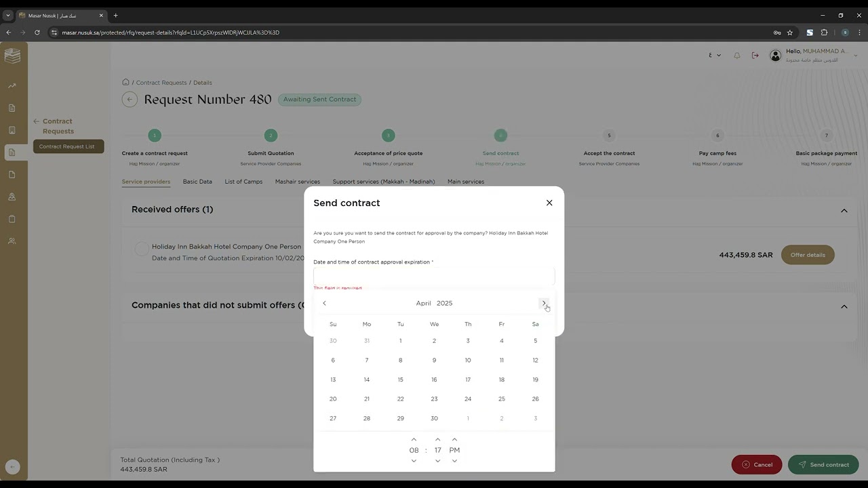Open the clipboard sidebar icon
Image resolution: width=868 pixels, height=488 pixels.
(x=12, y=219)
